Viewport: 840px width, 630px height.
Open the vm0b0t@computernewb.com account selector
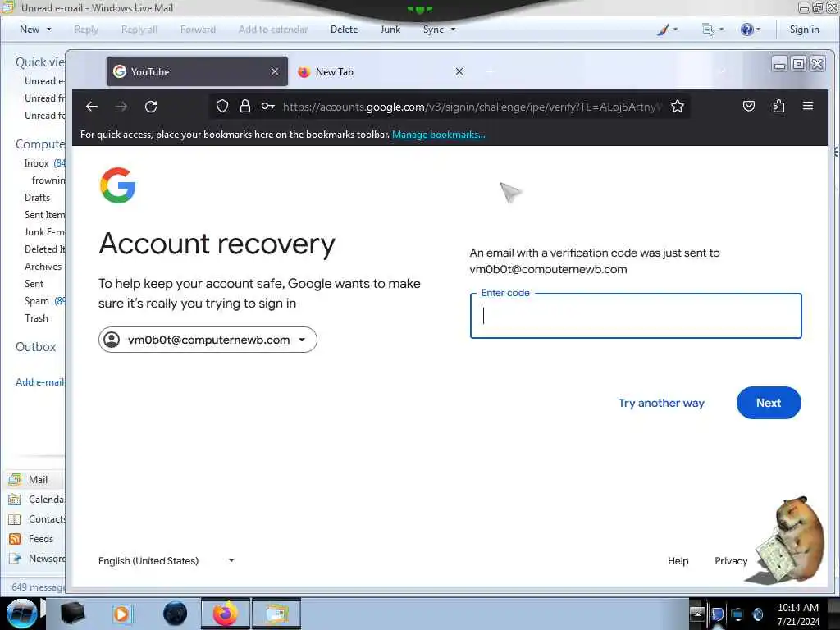(208, 340)
